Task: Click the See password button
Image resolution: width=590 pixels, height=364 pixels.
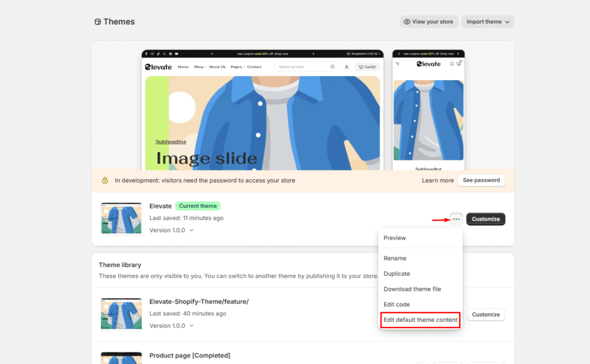Action: coord(481,180)
